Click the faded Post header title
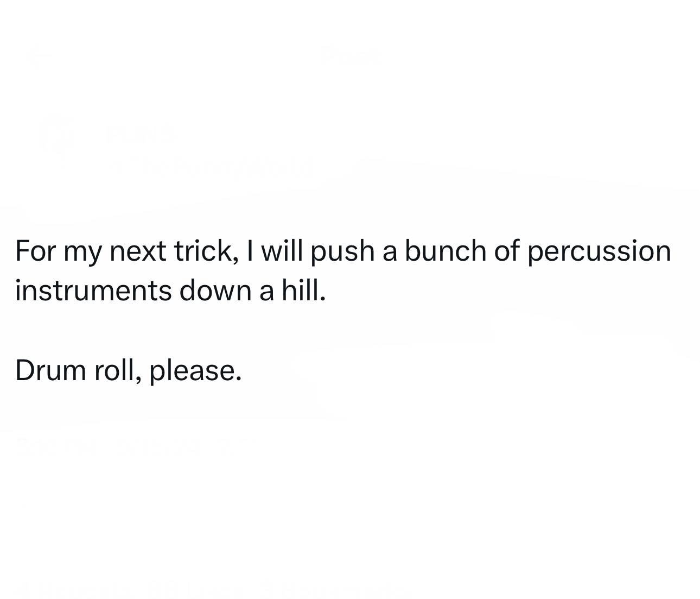 pyautogui.click(x=351, y=55)
